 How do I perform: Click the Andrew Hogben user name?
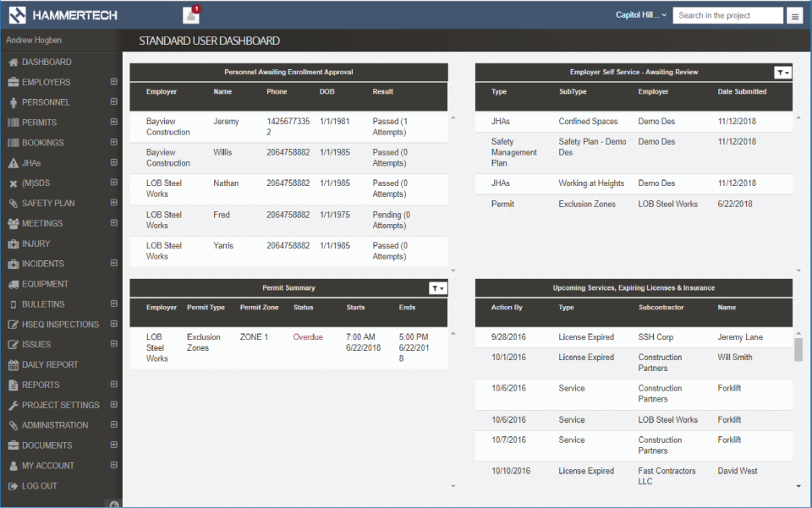(34, 40)
